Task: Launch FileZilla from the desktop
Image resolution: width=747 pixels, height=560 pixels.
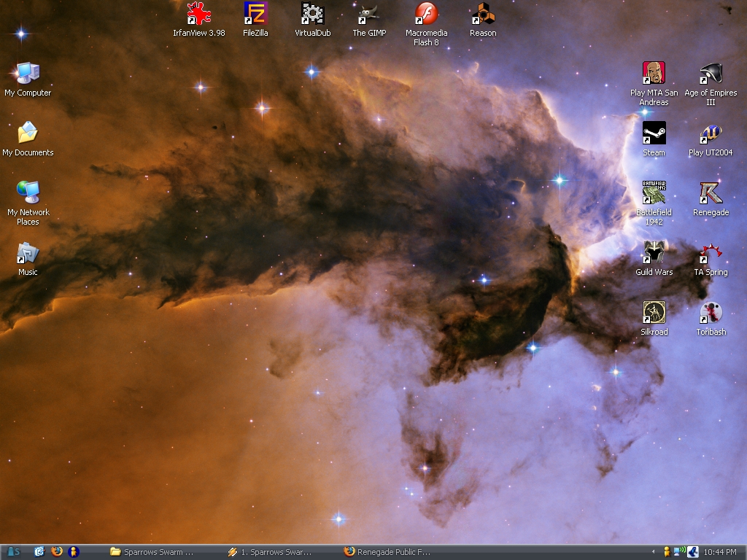Action: point(255,14)
